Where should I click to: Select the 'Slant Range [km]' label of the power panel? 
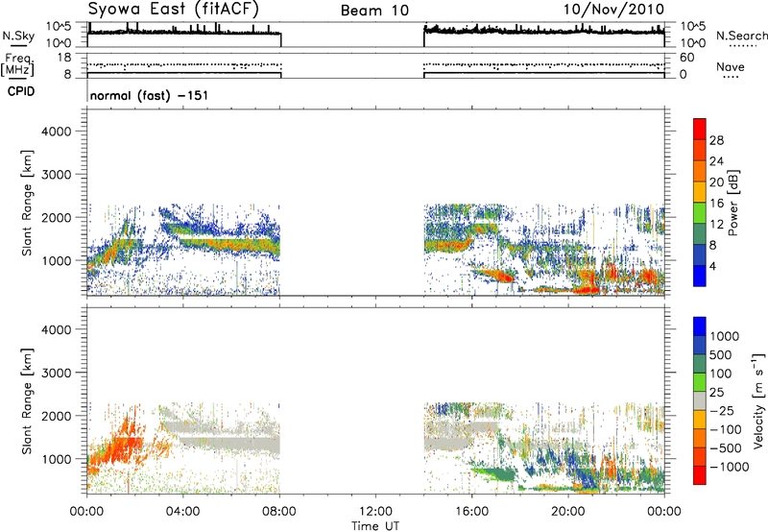(x=27, y=203)
